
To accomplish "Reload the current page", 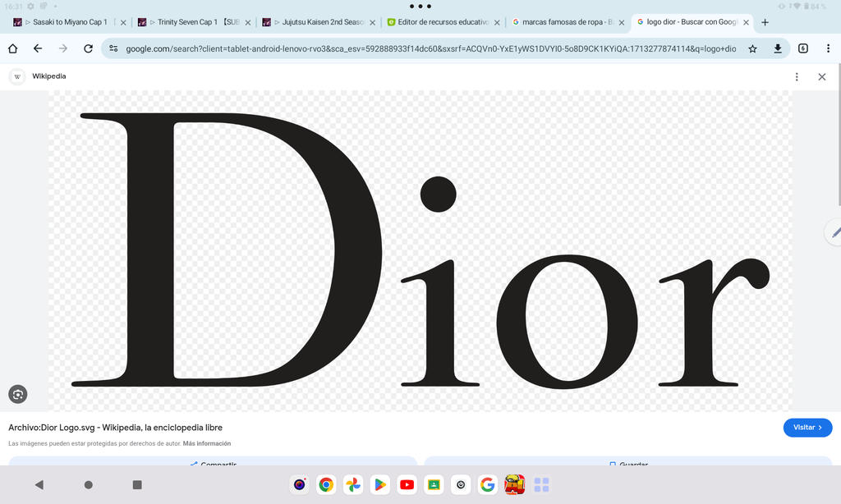I will click(88, 48).
